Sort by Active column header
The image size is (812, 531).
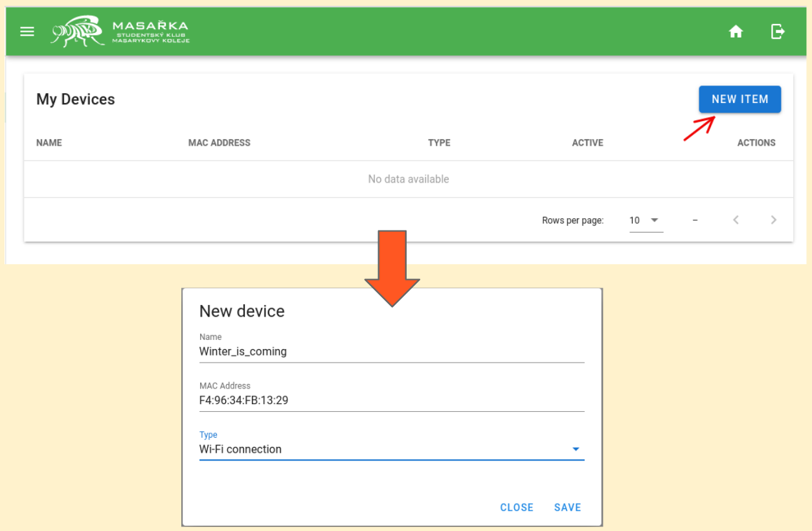coord(587,142)
